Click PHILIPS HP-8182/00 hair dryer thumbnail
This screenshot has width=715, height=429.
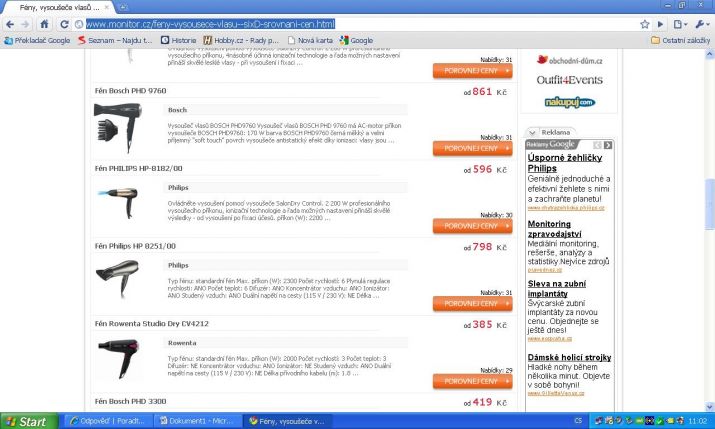[x=118, y=203]
